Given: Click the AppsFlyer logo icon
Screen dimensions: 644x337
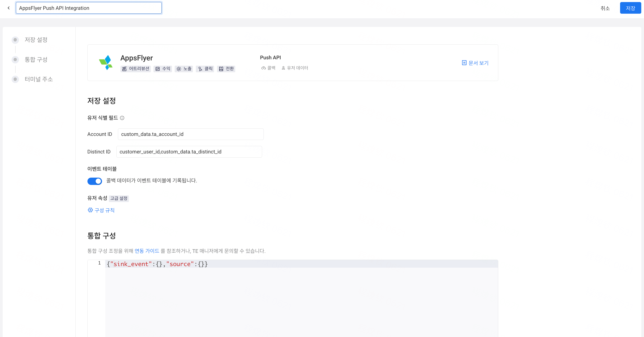Looking at the screenshot, I should 106,63.
